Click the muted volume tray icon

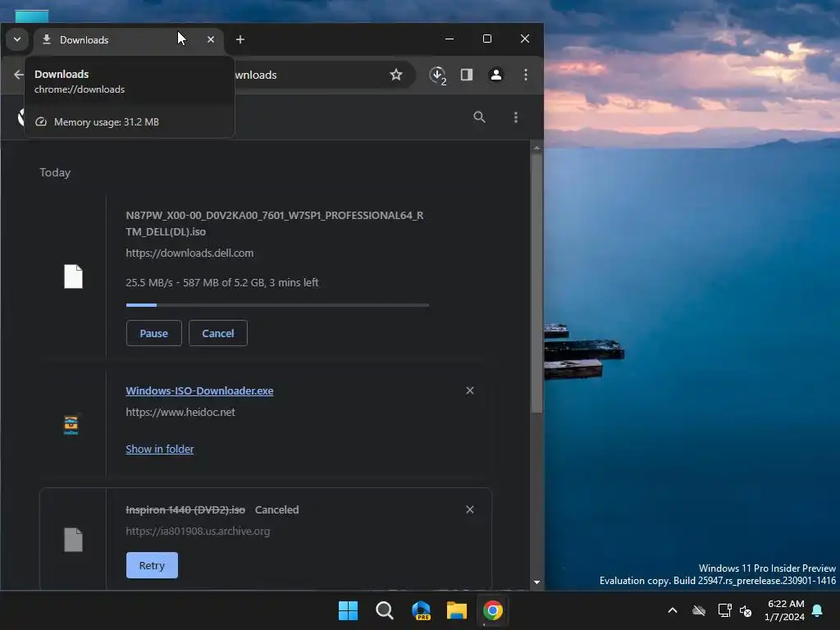pos(745,610)
